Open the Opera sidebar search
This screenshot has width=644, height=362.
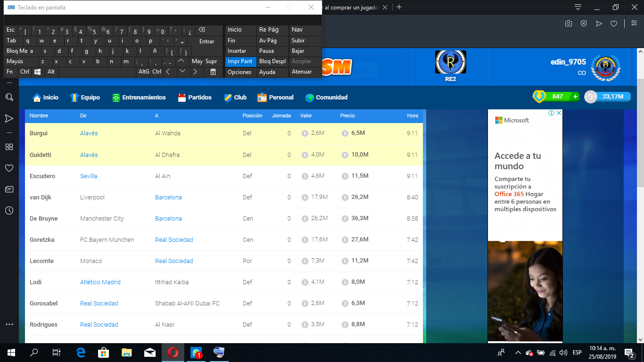pyautogui.click(x=9, y=97)
